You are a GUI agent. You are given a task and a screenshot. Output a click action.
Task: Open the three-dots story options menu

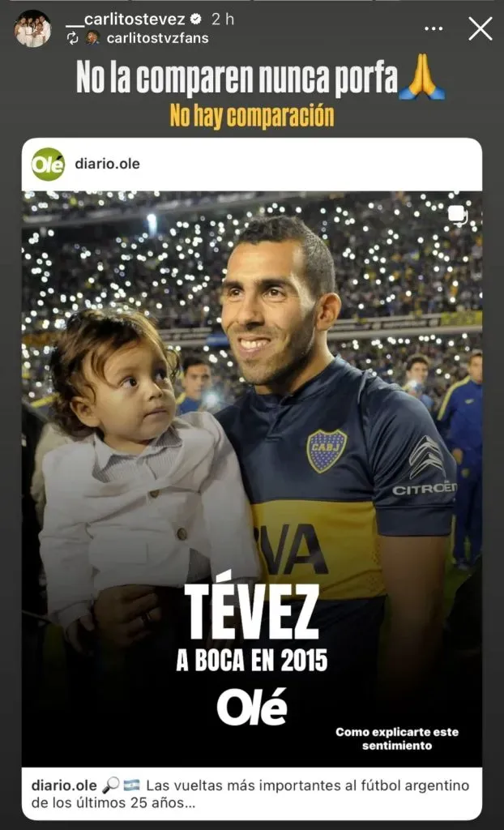tap(434, 28)
